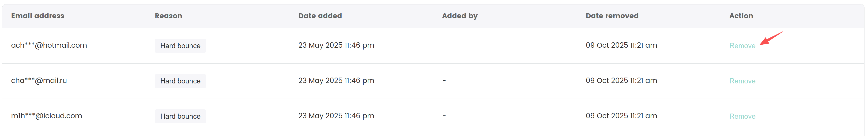The width and height of the screenshot is (868, 136).
Task: Click date removed value in icloud.com row
Action: point(621,116)
